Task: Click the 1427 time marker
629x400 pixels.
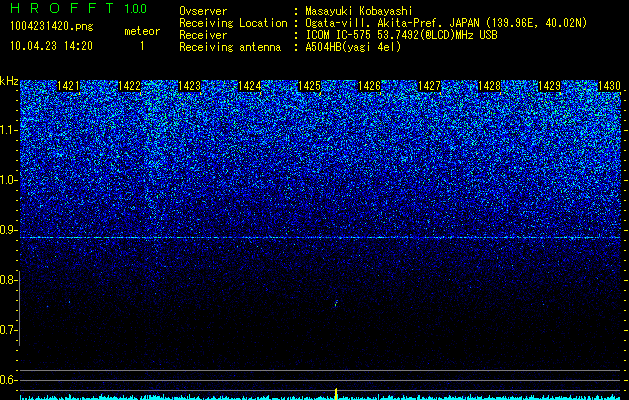Action: [429, 86]
